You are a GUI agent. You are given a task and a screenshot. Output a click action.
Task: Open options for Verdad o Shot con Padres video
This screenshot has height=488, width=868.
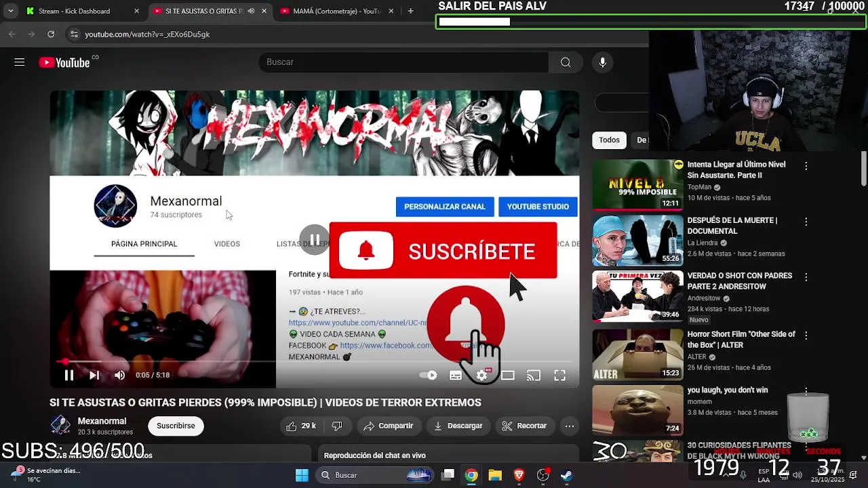coord(806,277)
